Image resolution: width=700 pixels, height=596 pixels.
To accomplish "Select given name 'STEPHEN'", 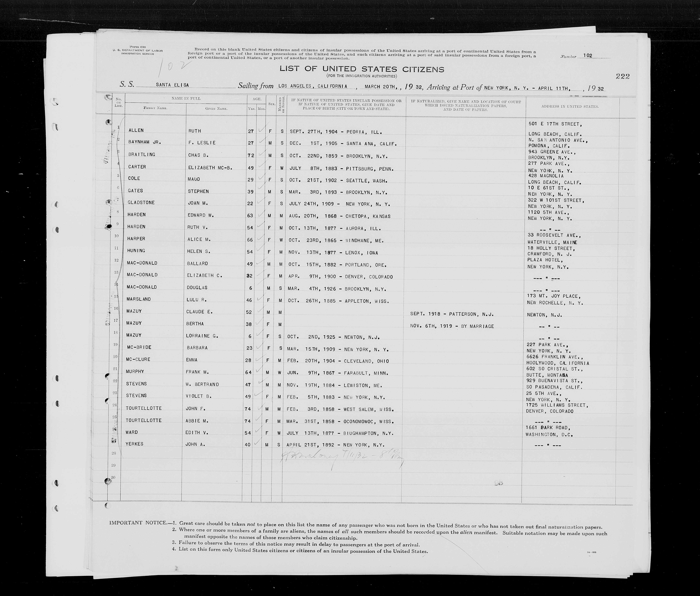I will (x=198, y=191).
